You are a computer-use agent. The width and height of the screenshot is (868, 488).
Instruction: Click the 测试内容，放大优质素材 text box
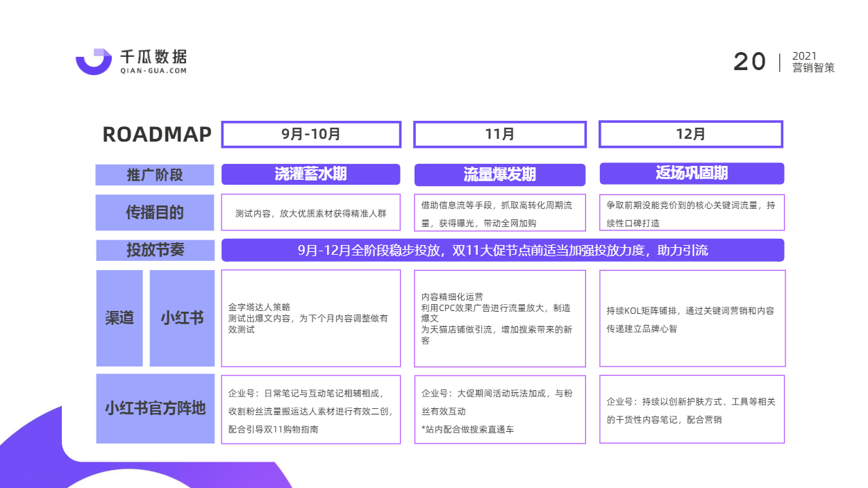(x=311, y=212)
